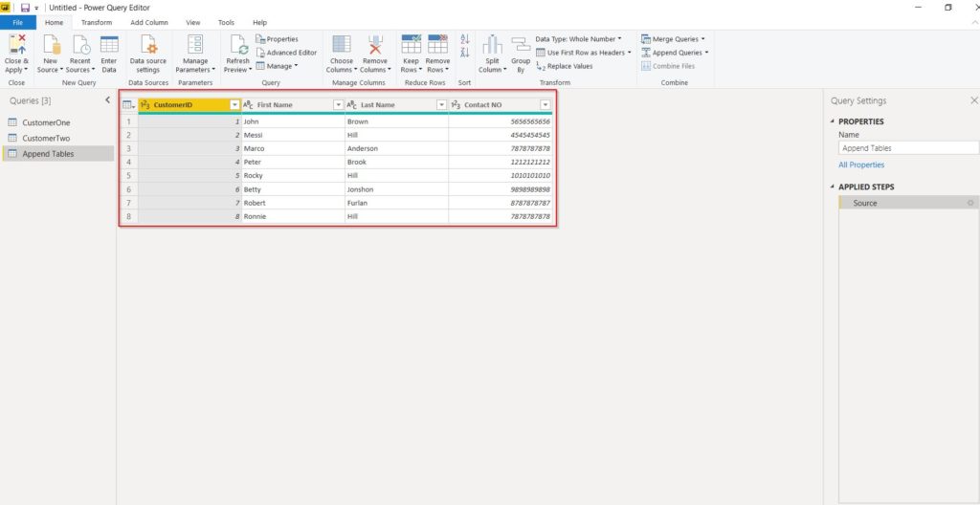Click the Contact NO data type icon
The height and width of the screenshot is (505, 980).
pyautogui.click(x=455, y=105)
